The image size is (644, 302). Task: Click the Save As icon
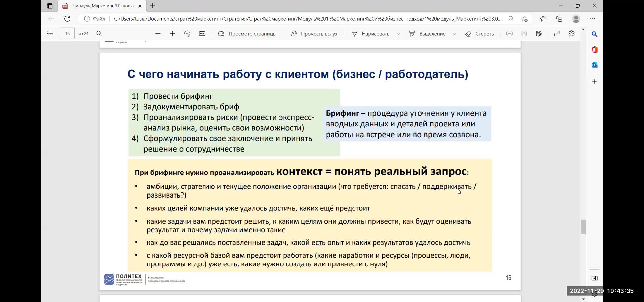[539, 34]
